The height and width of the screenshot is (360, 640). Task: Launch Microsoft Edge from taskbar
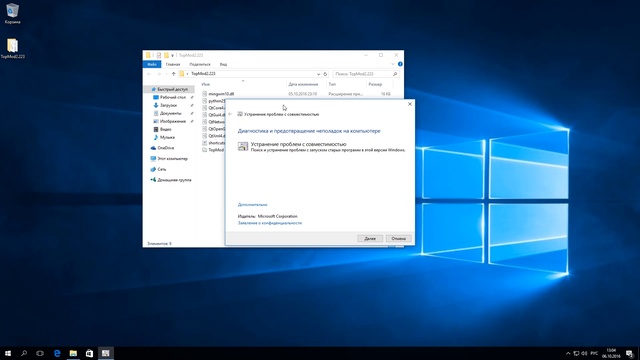click(x=57, y=353)
